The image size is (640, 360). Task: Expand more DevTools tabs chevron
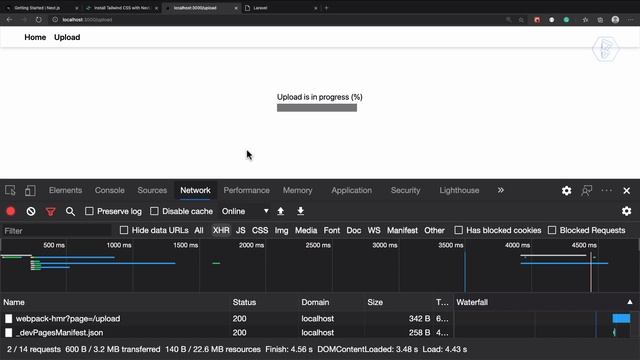(x=500, y=190)
